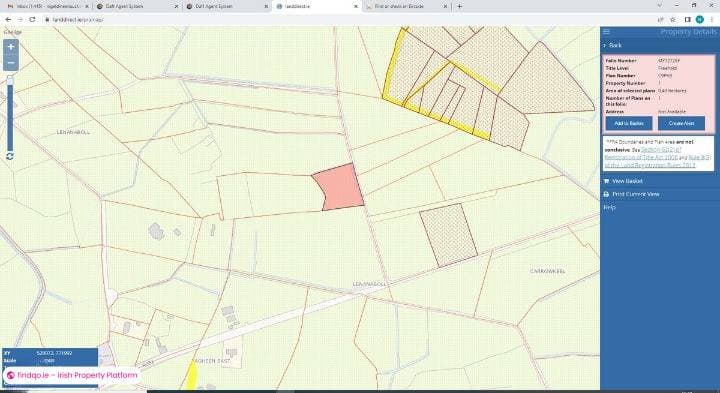This screenshot has height=393, width=720.
Task: Open the View Basket option
Action: click(627, 181)
